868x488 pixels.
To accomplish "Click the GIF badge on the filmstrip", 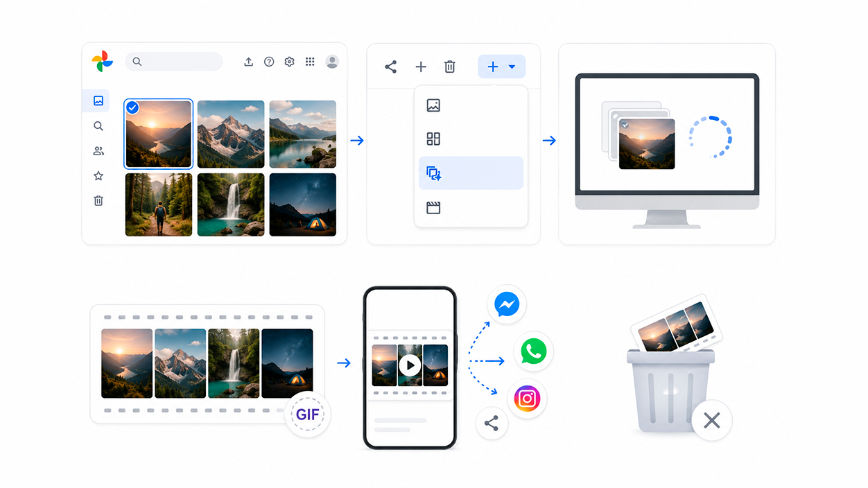I will 308,415.
